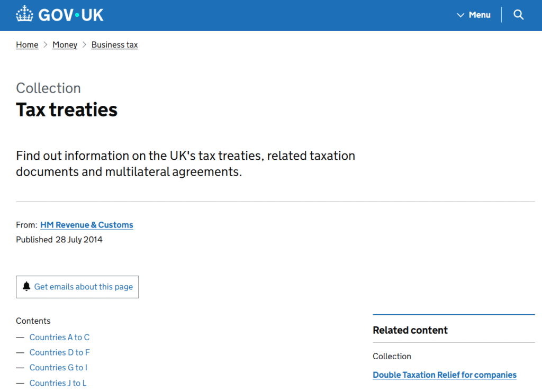Image resolution: width=542 pixels, height=392 pixels.
Task: Jump to Countries D to F
Action: [59, 352]
